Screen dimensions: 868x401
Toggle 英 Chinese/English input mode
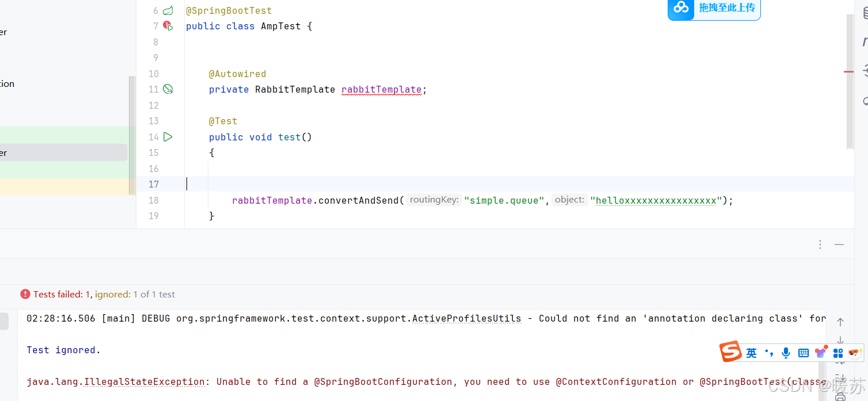click(752, 353)
